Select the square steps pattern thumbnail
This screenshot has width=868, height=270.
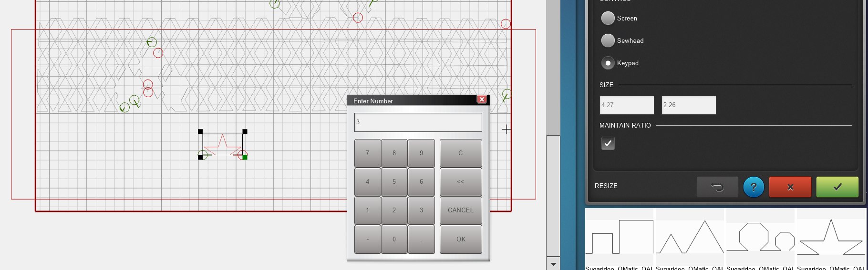(620, 238)
